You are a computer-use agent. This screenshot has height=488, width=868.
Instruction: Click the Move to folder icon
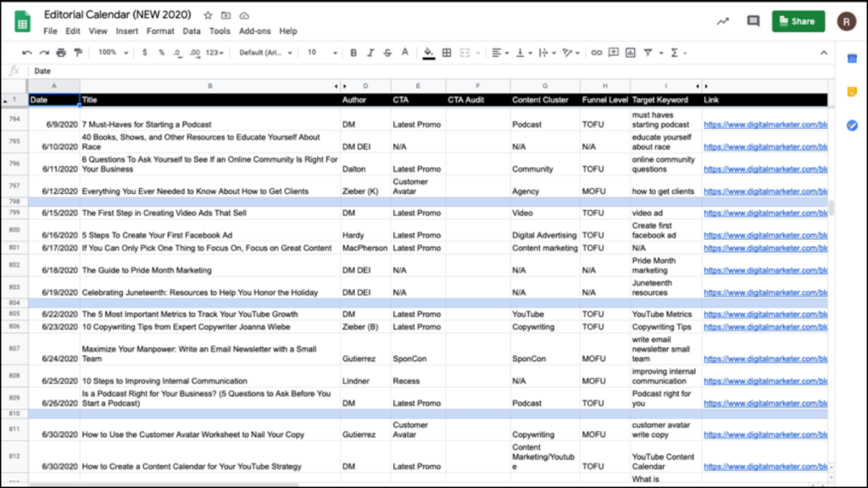click(225, 15)
